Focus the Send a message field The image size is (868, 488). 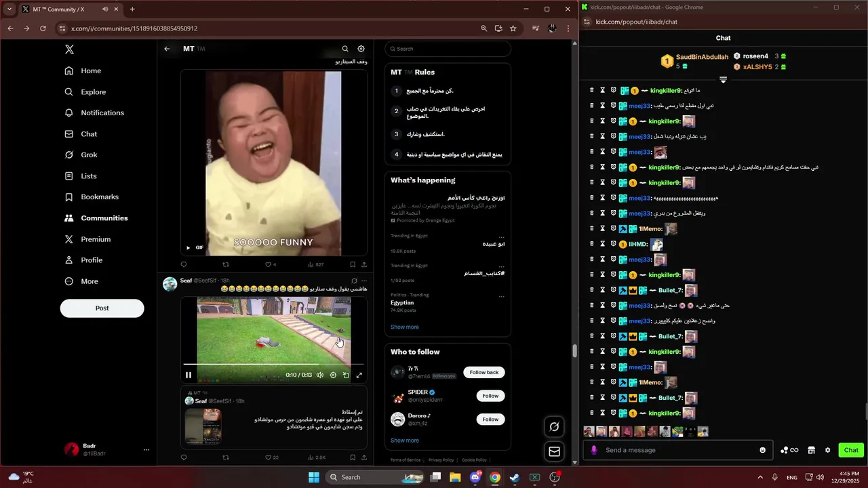(678, 450)
